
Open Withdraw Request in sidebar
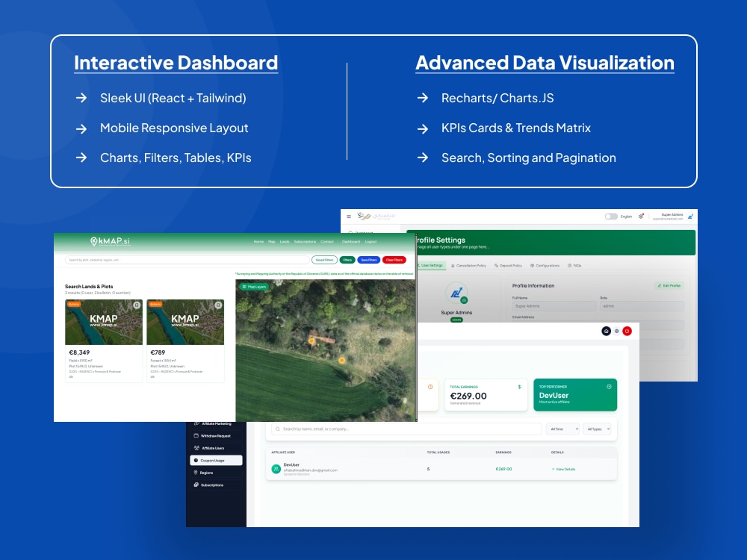pyautogui.click(x=215, y=436)
